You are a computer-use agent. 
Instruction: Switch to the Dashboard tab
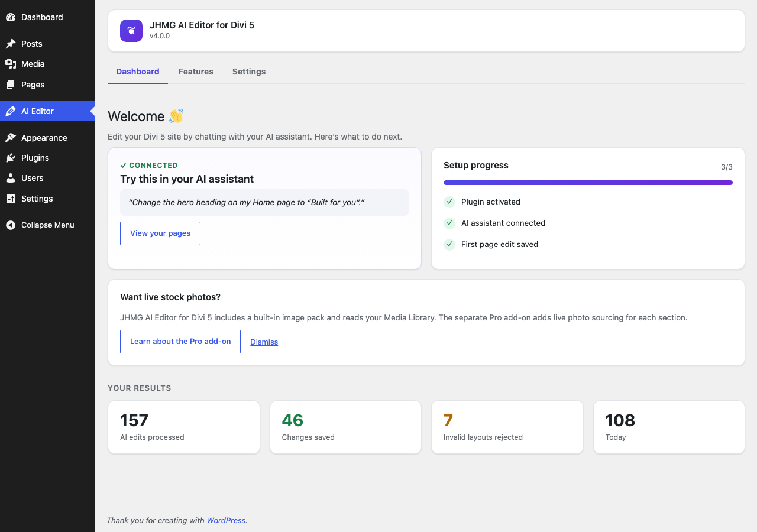coord(138,72)
